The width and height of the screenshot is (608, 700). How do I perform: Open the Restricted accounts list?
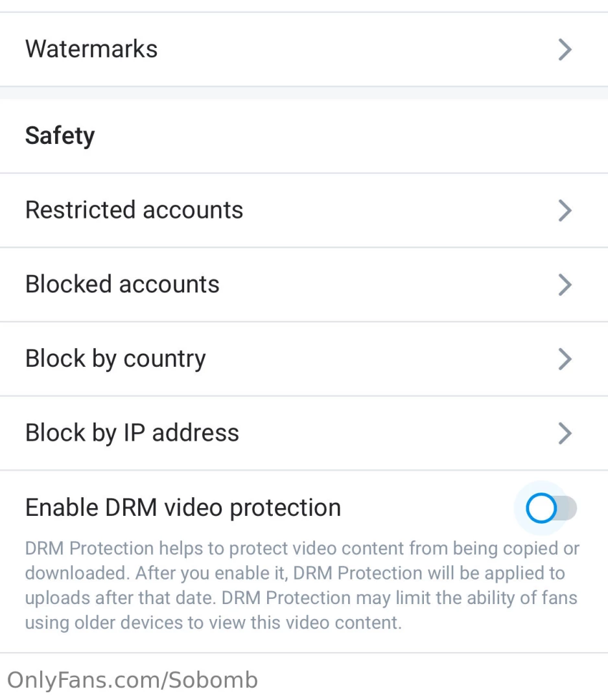click(x=303, y=210)
